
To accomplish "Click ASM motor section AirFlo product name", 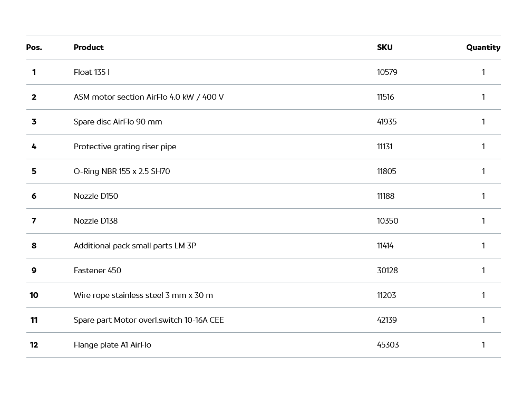I will pos(148,97).
